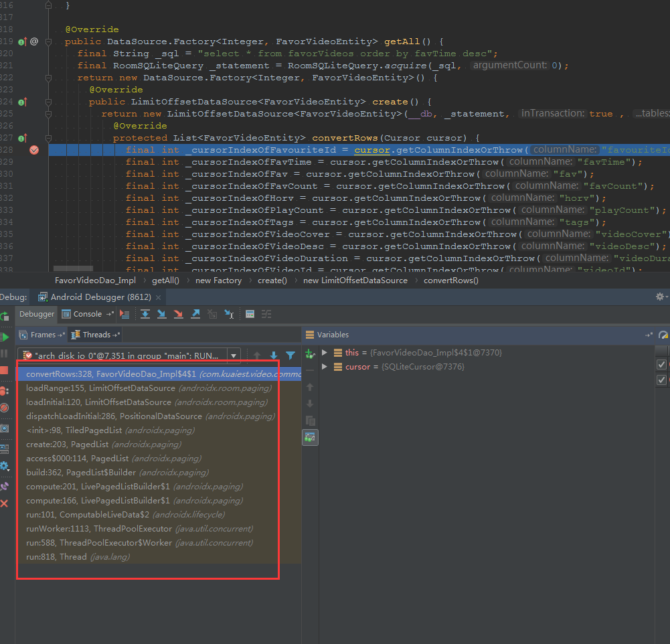
Task: Click the Run to Cursor icon
Action: (x=229, y=314)
